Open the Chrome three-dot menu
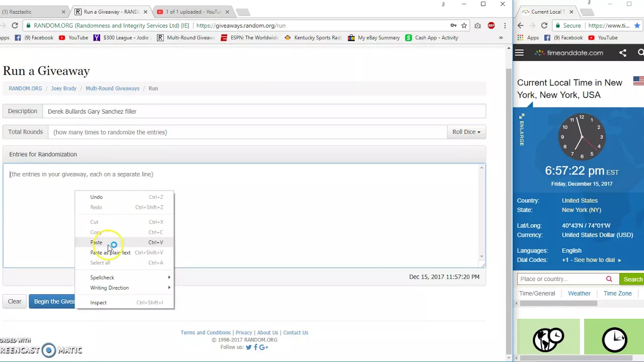 pyautogui.click(x=505, y=26)
